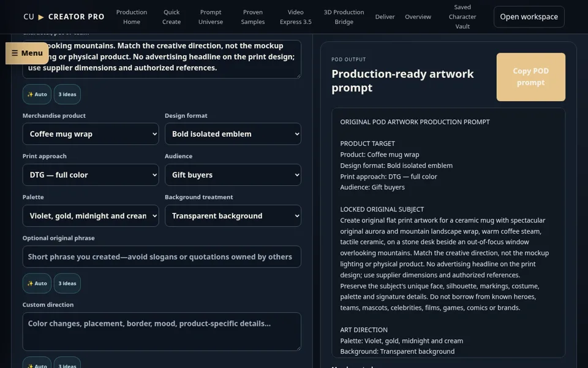
Task: Open Prompt Universe
Action: [x=211, y=17]
